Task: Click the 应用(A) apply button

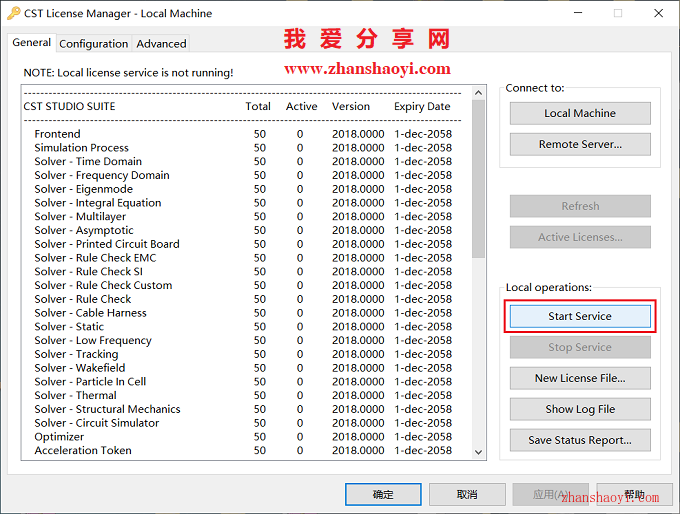Action: (x=551, y=494)
